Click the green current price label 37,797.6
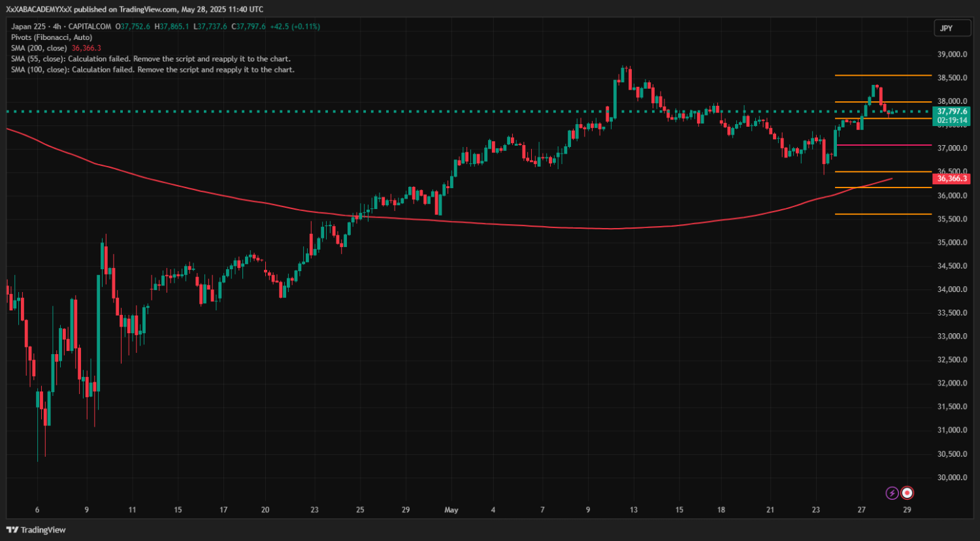 952,112
